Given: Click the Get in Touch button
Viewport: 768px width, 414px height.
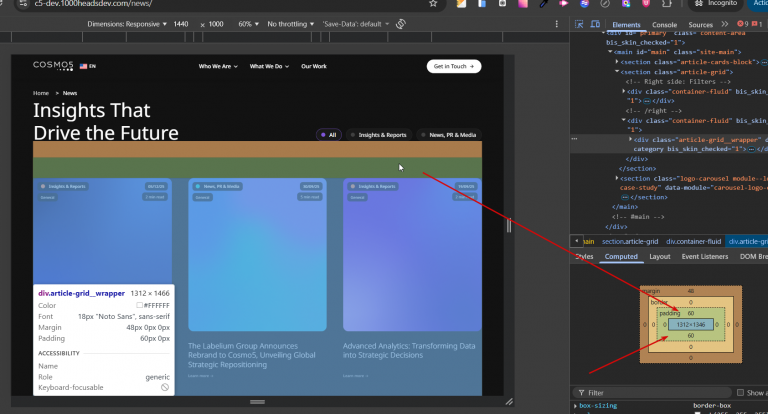Looking at the screenshot, I should click(454, 66).
